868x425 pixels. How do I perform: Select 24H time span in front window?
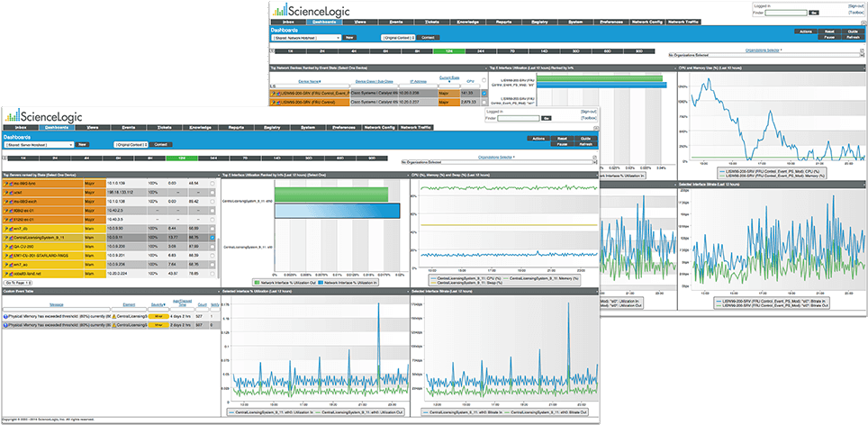pyautogui.click(x=212, y=158)
